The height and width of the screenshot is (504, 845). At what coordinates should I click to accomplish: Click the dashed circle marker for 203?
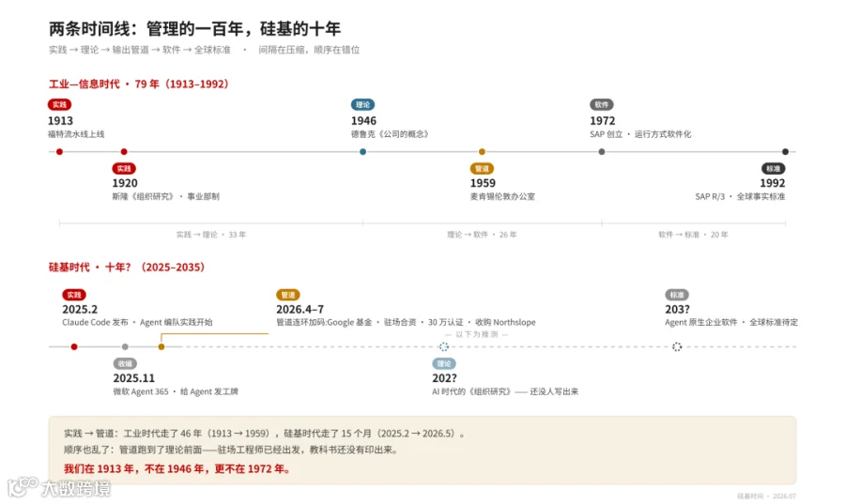coord(677,346)
